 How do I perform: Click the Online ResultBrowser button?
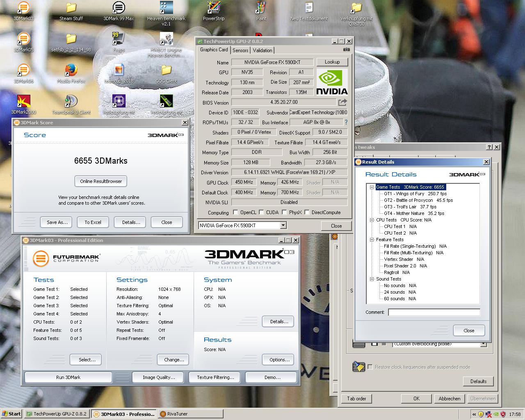pos(101,181)
